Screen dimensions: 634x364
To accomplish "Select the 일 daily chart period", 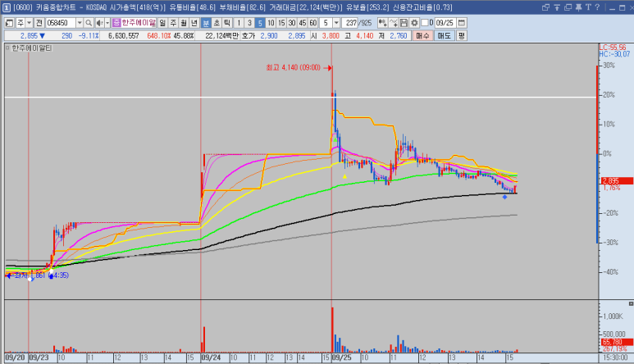I will (162, 23).
